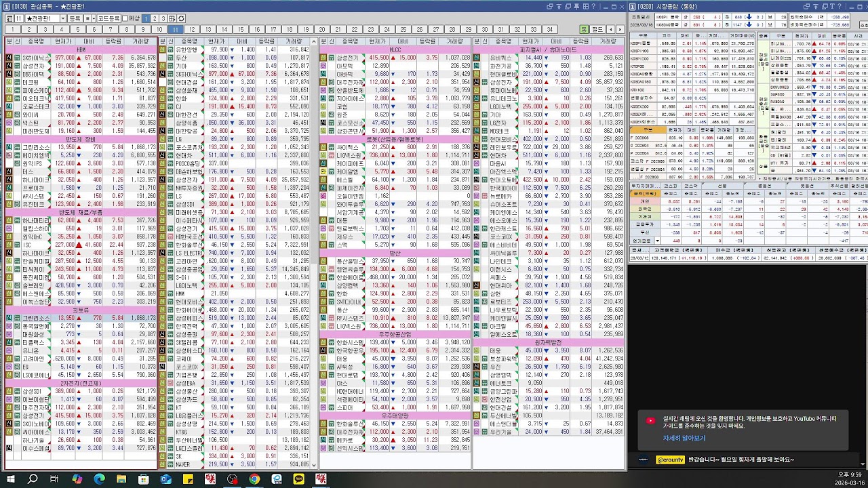Switch to watchlist tab 11

pyautogui.click(x=175, y=29)
